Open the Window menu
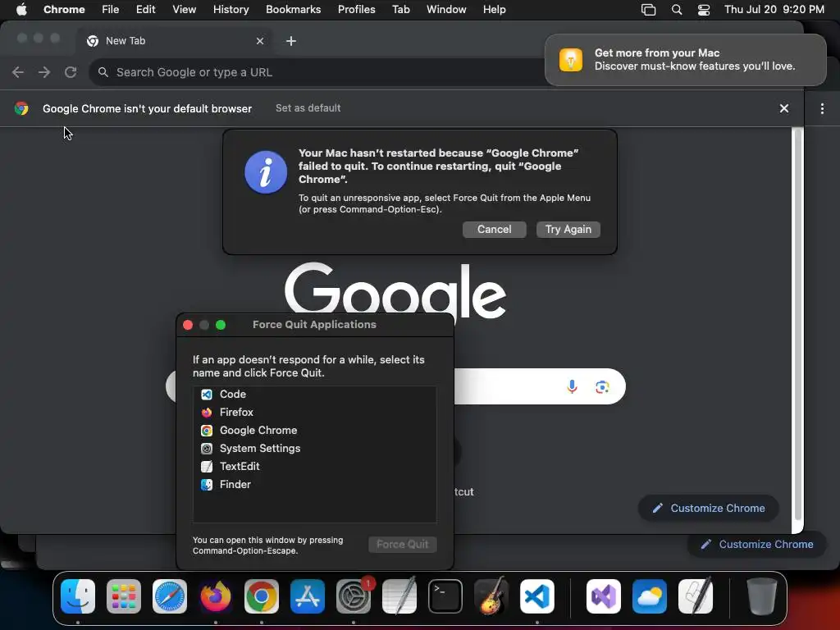Viewport: 840px width, 630px height. click(446, 10)
